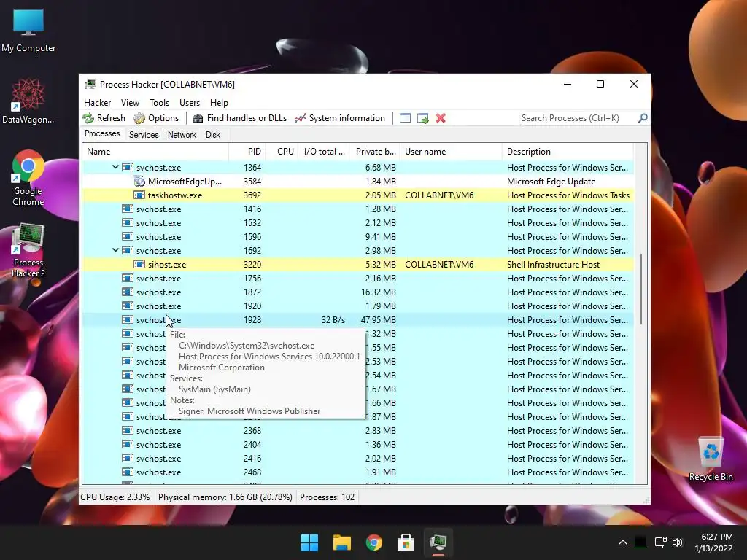
Task: Sort by I/O total column header
Action: coord(324,152)
